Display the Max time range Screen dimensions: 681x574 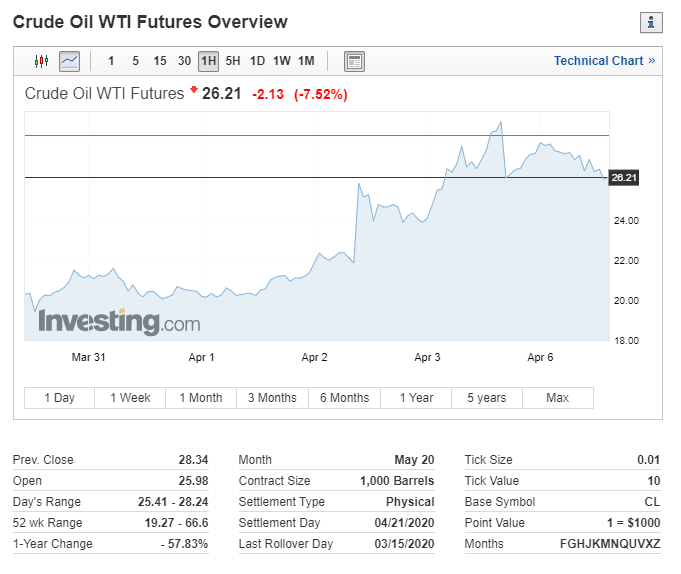(x=557, y=398)
